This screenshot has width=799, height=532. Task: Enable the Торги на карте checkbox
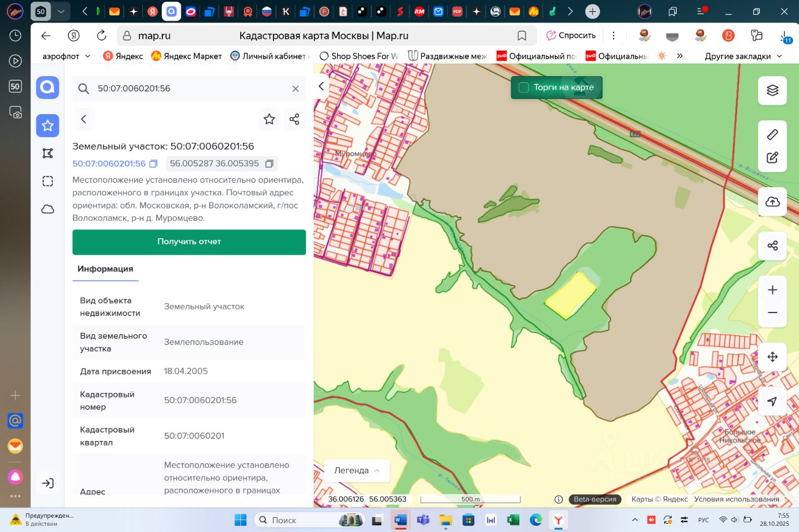[x=524, y=87]
